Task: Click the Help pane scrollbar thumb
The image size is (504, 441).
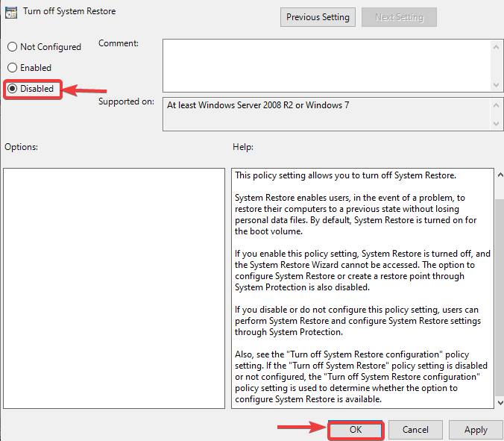Action: [500, 298]
